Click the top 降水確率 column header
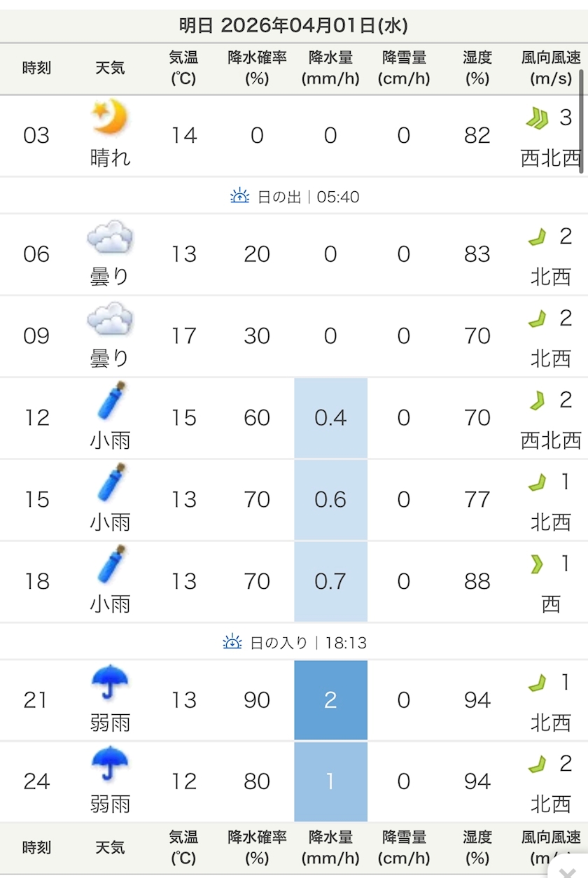 tap(257, 68)
